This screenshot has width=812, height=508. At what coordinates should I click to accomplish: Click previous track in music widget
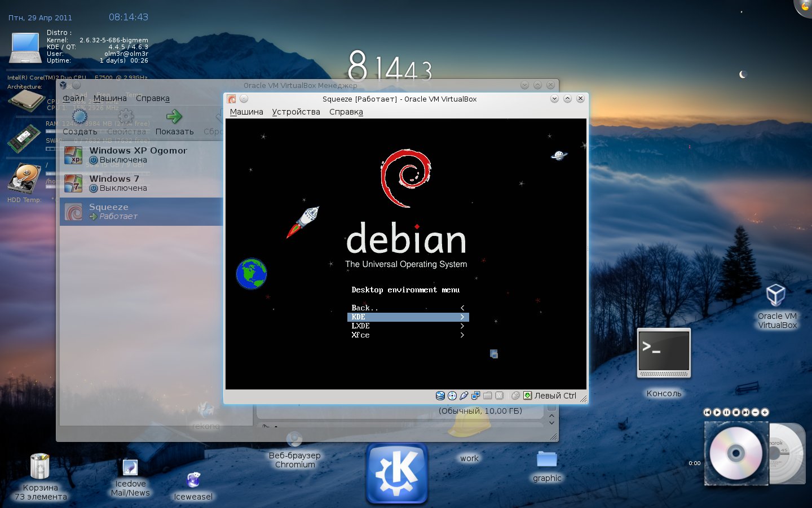pos(707,413)
